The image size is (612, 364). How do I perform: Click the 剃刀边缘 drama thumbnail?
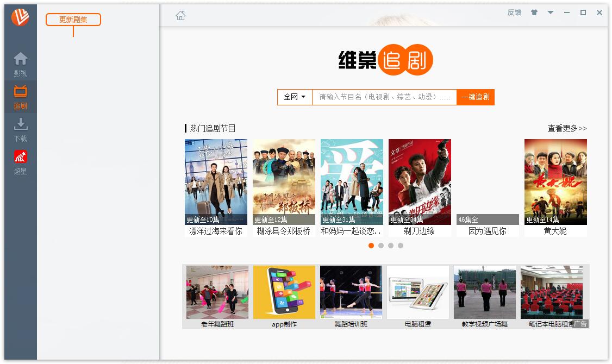point(419,181)
